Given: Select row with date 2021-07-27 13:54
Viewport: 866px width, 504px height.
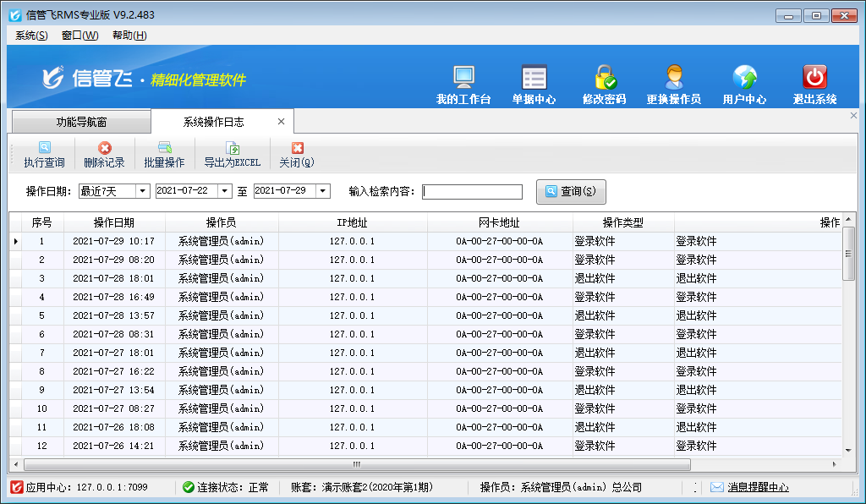Looking at the screenshot, I should (426, 390).
